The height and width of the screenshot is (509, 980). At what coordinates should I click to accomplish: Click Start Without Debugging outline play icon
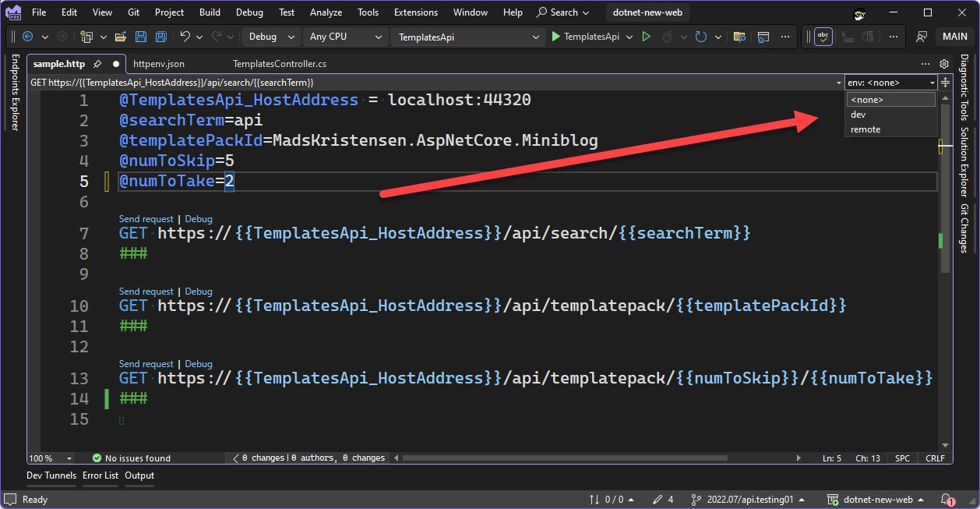(x=646, y=37)
